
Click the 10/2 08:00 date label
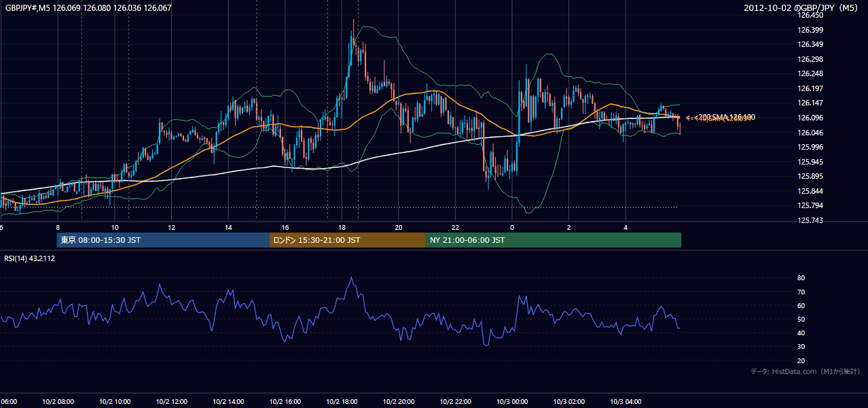click(x=58, y=402)
